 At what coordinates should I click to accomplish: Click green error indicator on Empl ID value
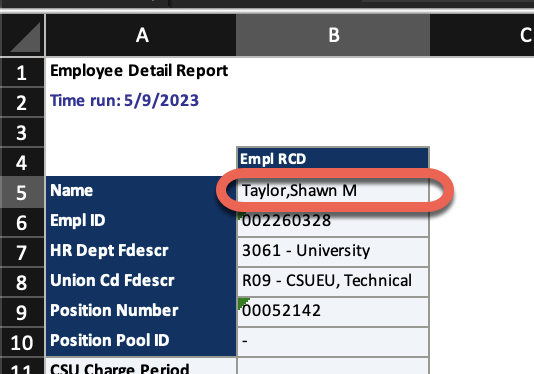coord(241,216)
